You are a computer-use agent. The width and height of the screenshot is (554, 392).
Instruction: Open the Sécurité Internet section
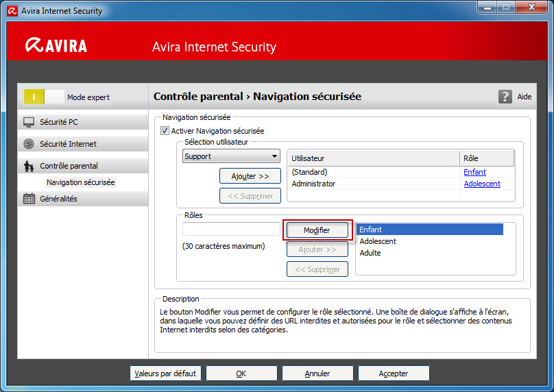(x=83, y=144)
